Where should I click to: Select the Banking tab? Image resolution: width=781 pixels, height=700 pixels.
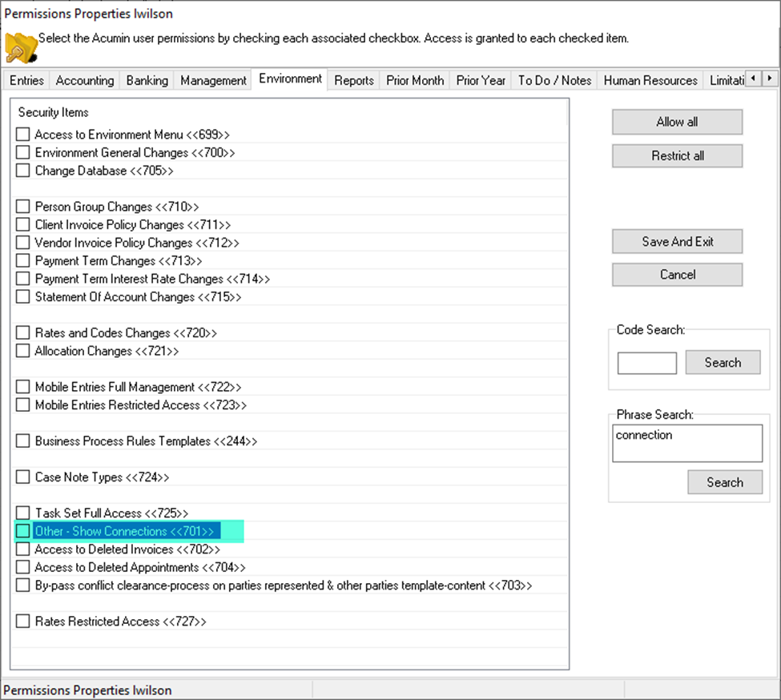point(147,81)
